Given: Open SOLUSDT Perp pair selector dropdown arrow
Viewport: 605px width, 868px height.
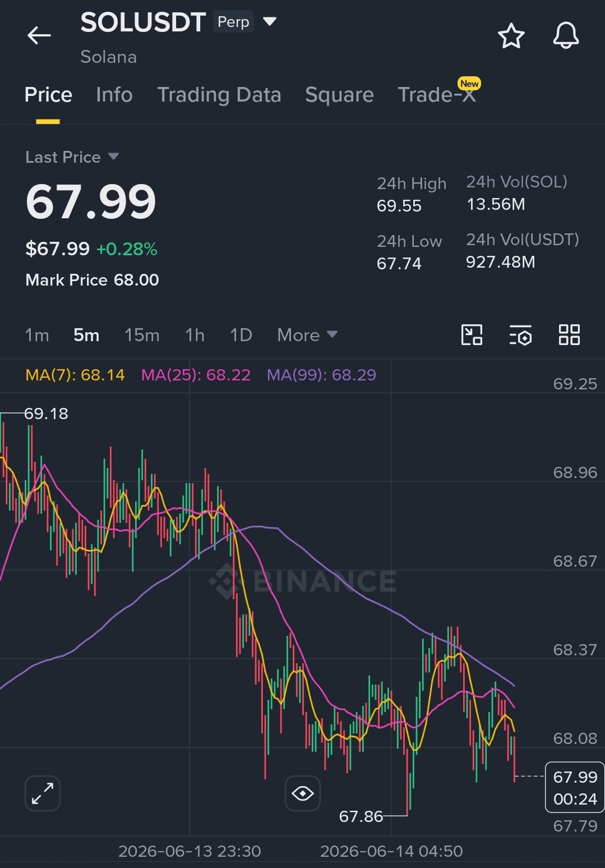Looking at the screenshot, I should coord(270,22).
